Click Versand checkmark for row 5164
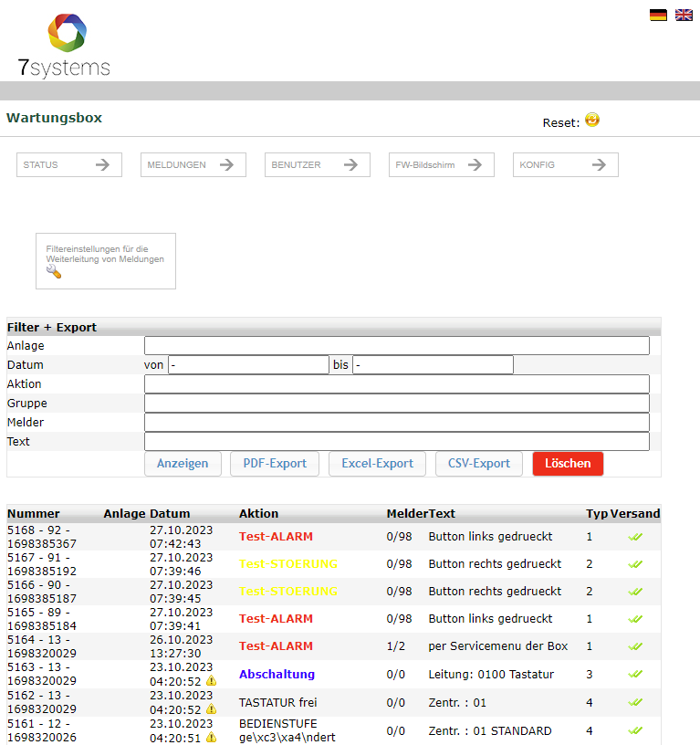The image size is (700, 745). click(x=635, y=646)
